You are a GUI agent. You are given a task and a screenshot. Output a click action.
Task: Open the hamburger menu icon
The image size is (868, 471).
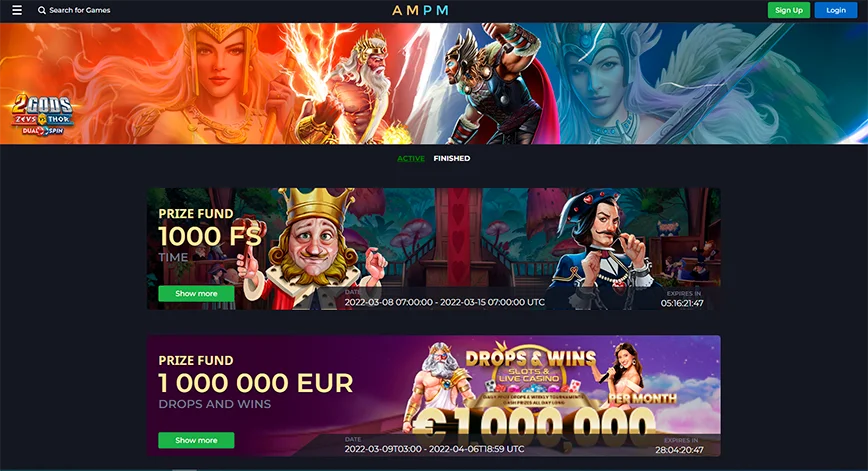(17, 10)
